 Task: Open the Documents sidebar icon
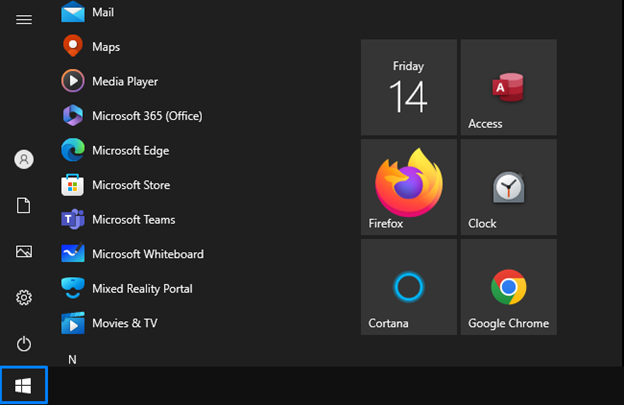(x=23, y=205)
